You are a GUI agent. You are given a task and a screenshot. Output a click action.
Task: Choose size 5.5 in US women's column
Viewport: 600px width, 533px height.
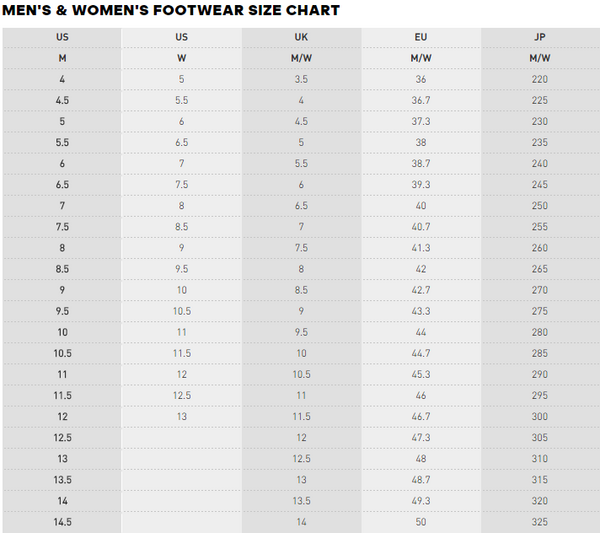click(x=181, y=100)
